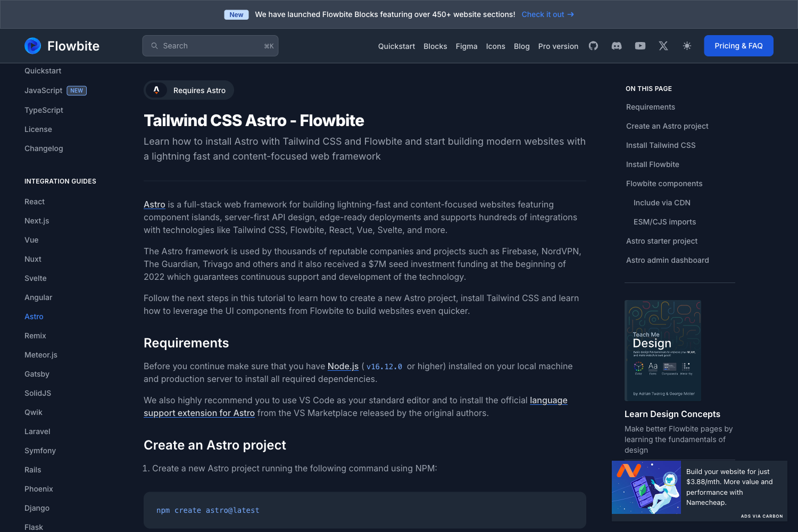The height and width of the screenshot is (532, 798).
Task: Open the YouTube channel icon
Action: click(640, 46)
